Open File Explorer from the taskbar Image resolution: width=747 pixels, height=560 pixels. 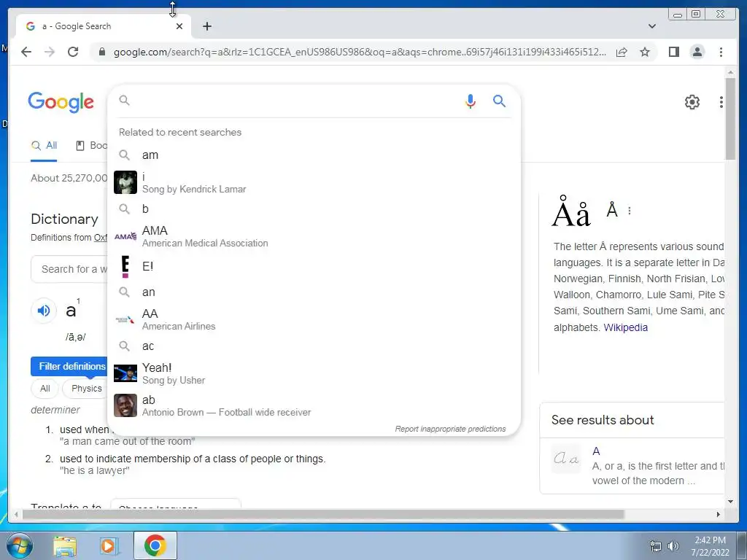click(x=65, y=545)
